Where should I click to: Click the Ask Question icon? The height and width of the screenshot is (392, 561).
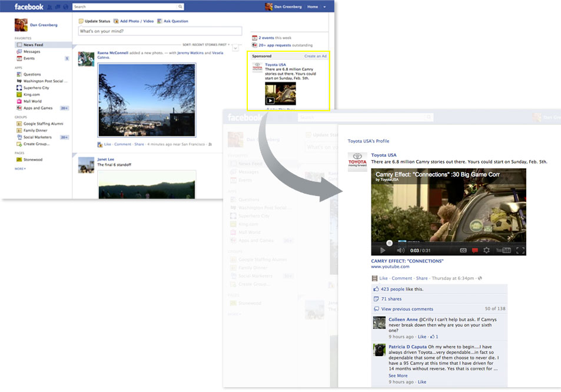pyautogui.click(x=160, y=21)
